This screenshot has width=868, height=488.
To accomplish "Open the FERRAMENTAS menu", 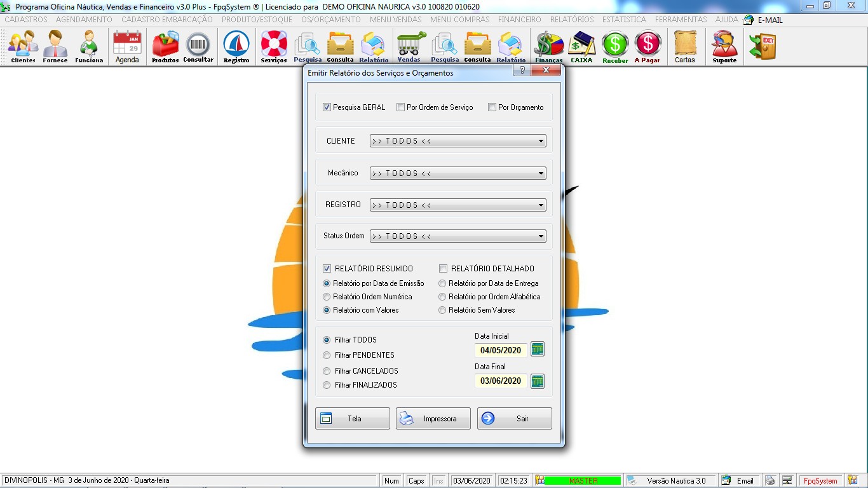I will 681,20.
